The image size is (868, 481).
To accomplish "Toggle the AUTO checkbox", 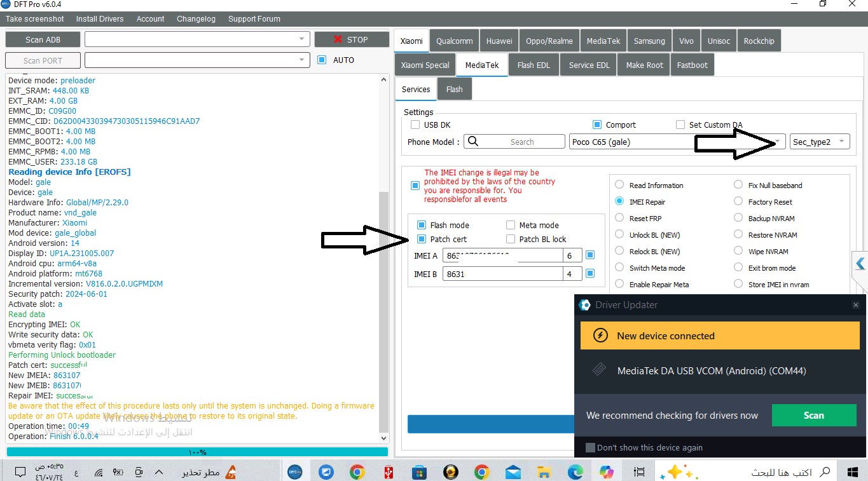I will [322, 60].
